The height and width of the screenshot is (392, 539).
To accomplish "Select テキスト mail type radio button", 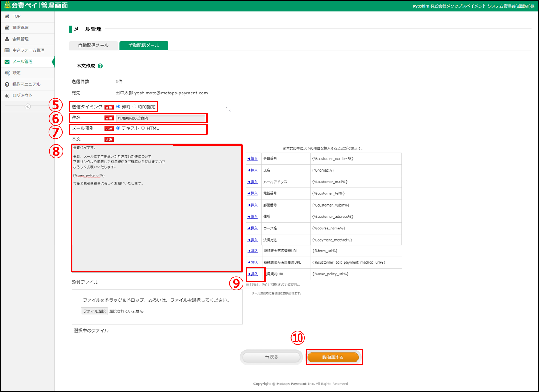I will (x=118, y=128).
